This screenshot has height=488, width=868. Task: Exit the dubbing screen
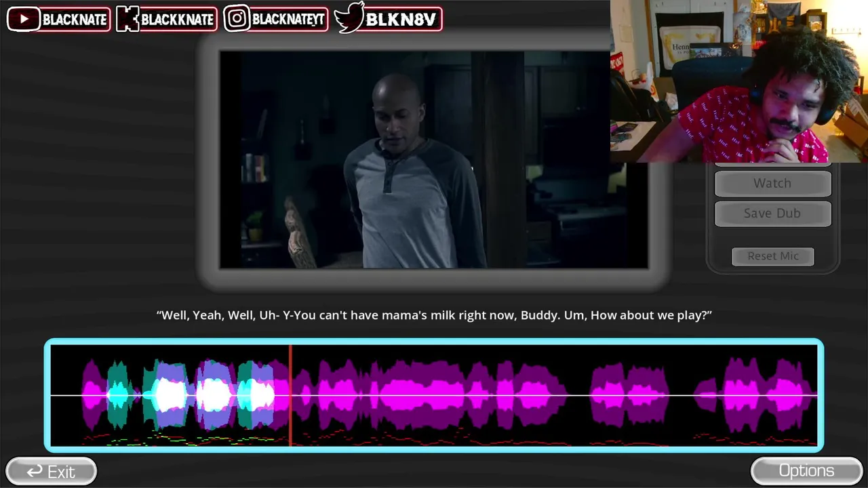[51, 471]
